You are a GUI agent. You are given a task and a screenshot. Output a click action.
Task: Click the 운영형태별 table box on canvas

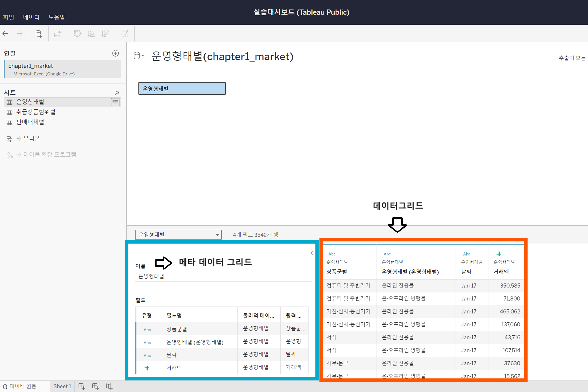click(x=182, y=89)
